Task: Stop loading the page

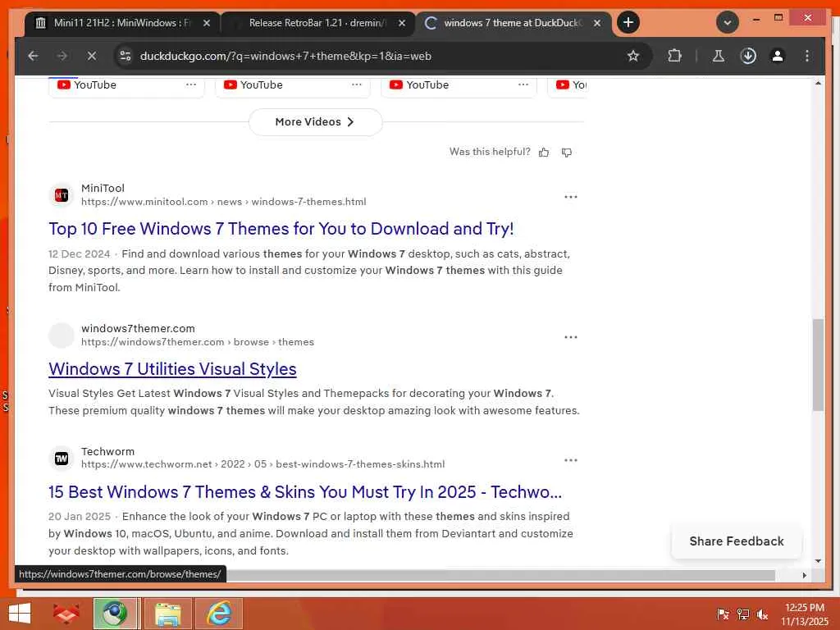Action: tap(92, 56)
